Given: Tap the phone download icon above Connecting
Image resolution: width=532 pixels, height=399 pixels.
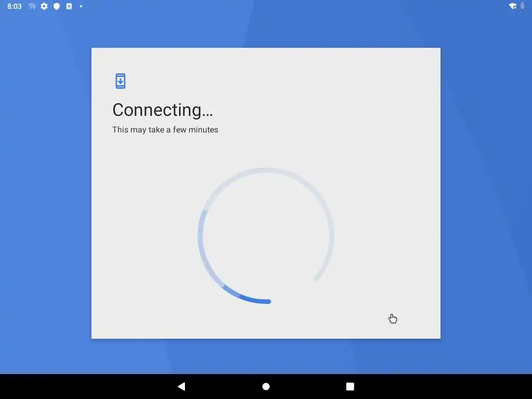Looking at the screenshot, I should pos(121,81).
